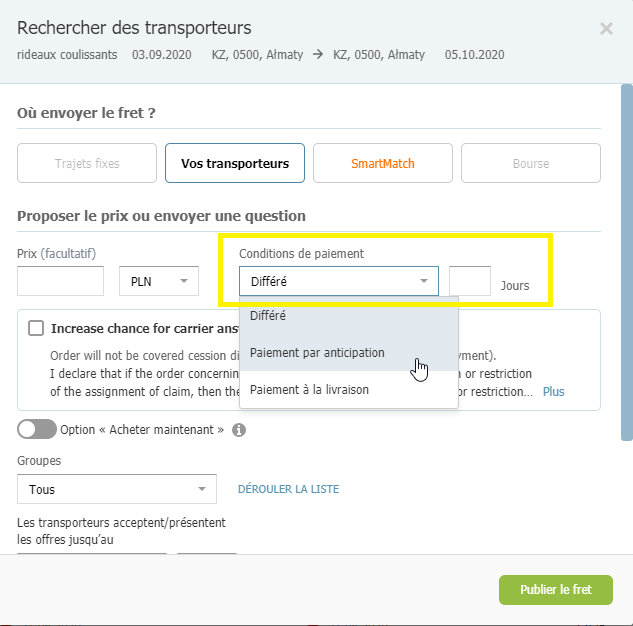Collapse the Conditions de paiement dropdown
Screen dimensions: 633x626
click(339, 281)
